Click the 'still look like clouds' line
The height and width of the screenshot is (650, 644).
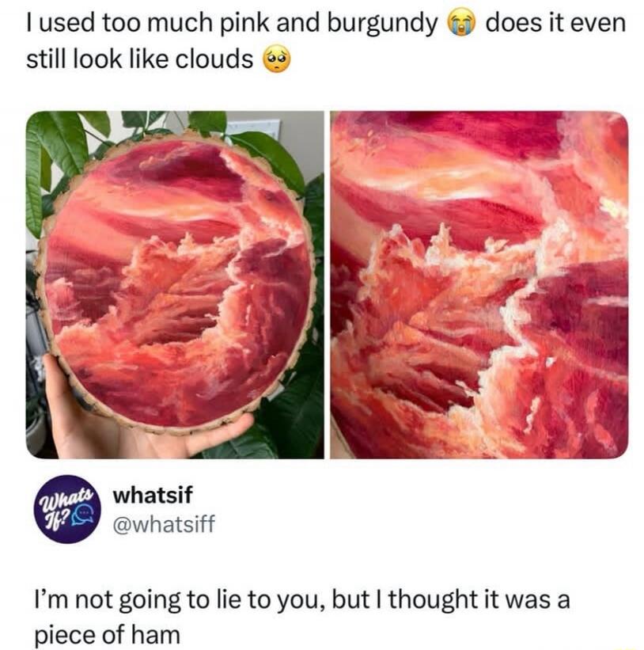[139, 59]
